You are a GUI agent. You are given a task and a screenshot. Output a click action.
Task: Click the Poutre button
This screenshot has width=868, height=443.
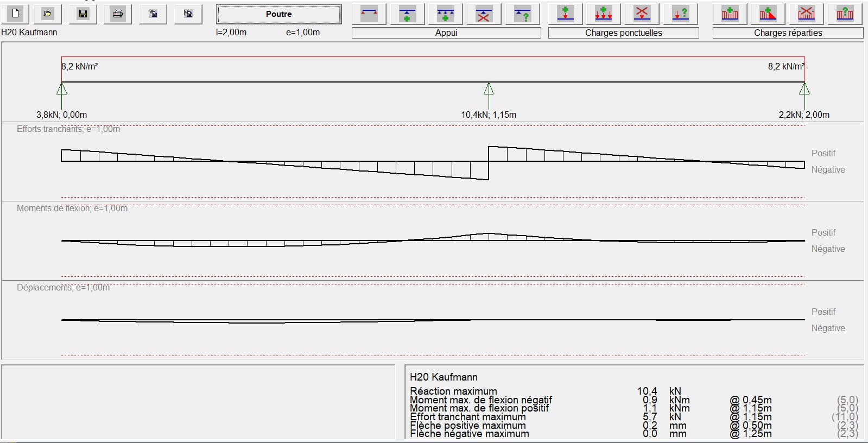(x=278, y=14)
